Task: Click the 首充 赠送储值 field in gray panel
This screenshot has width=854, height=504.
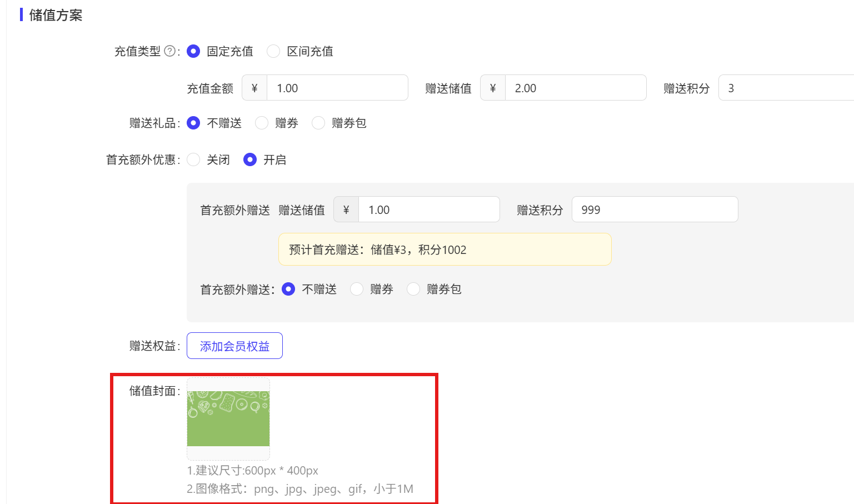Action: (428, 209)
